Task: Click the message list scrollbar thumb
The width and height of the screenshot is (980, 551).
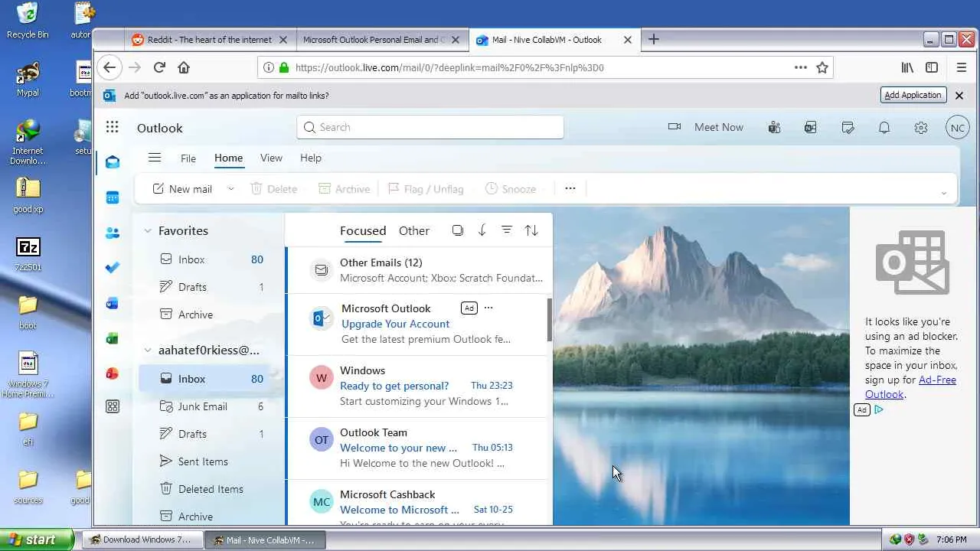Action: coord(549,320)
